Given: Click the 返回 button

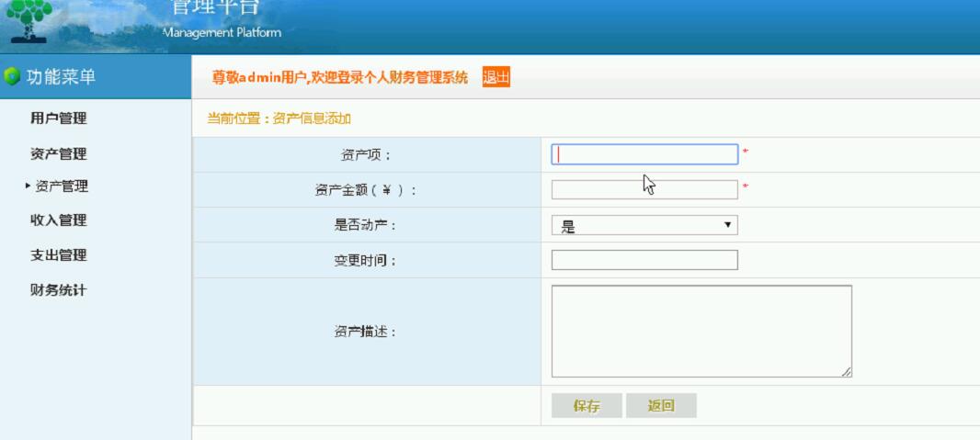Looking at the screenshot, I should (x=661, y=406).
